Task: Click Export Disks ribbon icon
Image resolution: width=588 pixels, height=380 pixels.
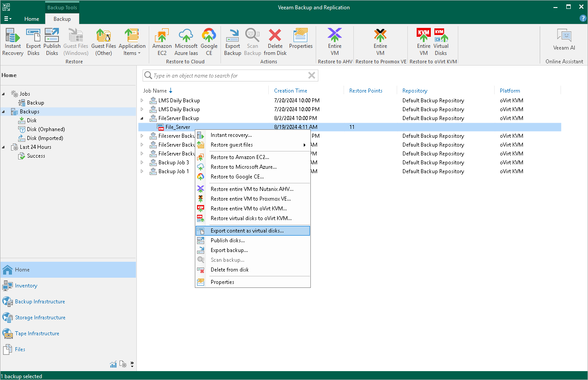Action: (x=33, y=42)
